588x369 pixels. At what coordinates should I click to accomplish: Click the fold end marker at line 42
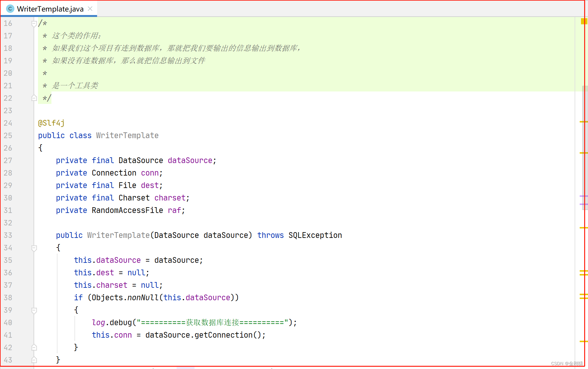pyautogui.click(x=34, y=348)
